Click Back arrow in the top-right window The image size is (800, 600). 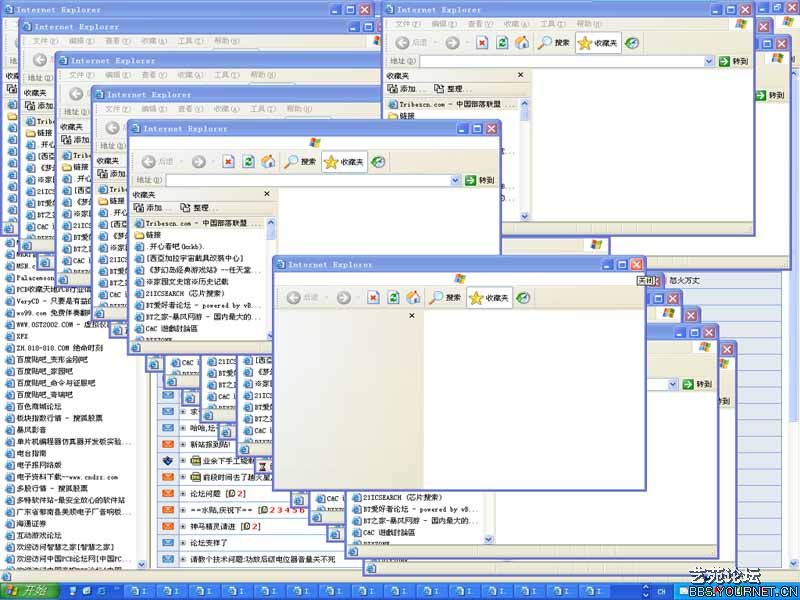click(x=403, y=43)
